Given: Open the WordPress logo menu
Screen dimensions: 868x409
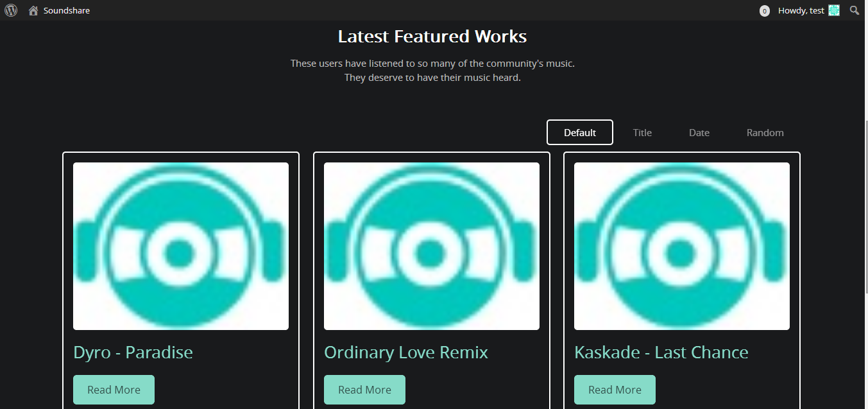Looking at the screenshot, I should tap(11, 10).
